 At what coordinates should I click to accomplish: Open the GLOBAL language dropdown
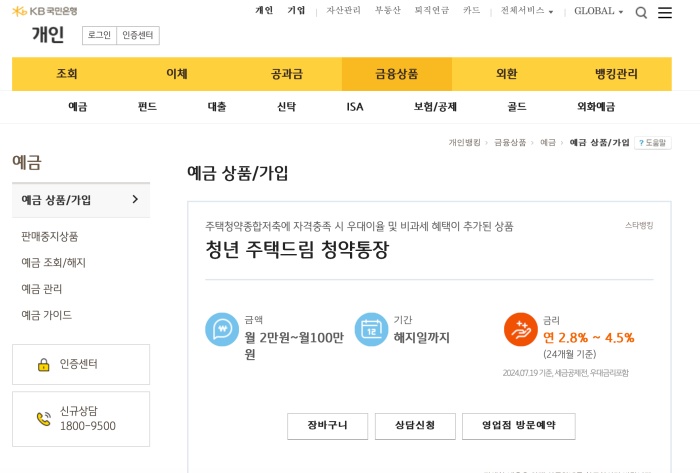[598, 11]
